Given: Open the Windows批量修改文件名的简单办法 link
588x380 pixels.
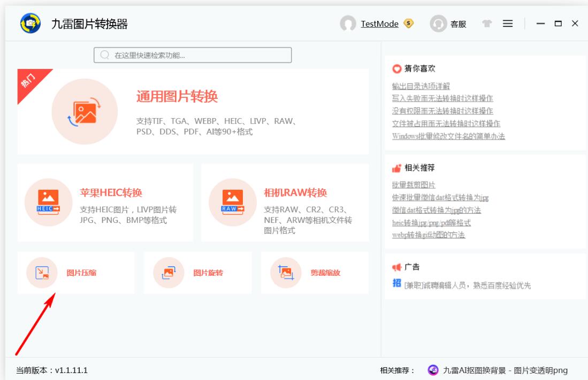Looking at the screenshot, I should pos(448,136).
